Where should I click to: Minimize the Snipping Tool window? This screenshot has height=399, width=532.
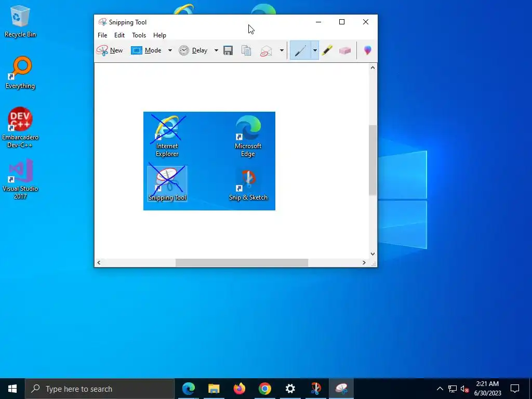click(318, 22)
